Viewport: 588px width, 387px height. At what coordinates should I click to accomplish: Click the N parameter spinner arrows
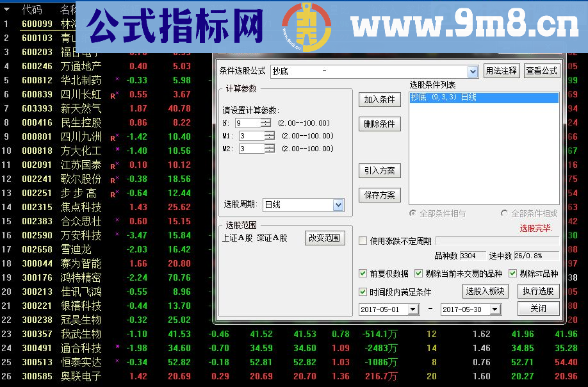[266, 123]
